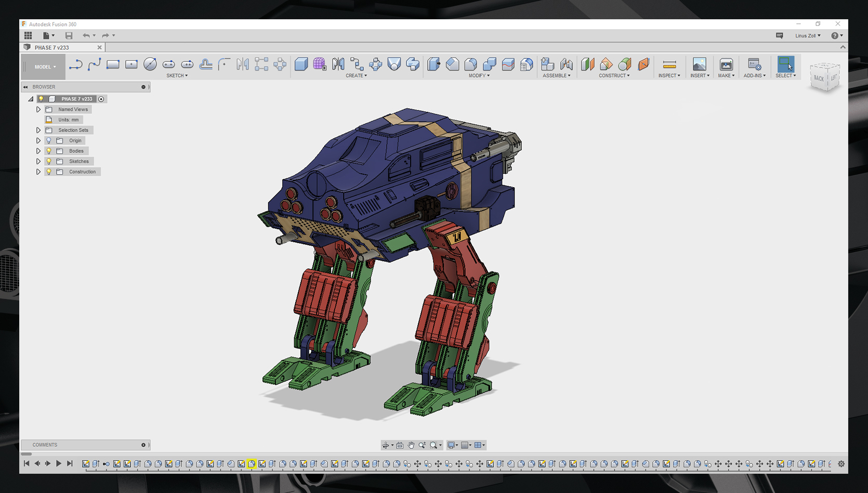The height and width of the screenshot is (493, 868).
Task: Switch to the PHASE 7 v233 document tab
Action: 57,47
